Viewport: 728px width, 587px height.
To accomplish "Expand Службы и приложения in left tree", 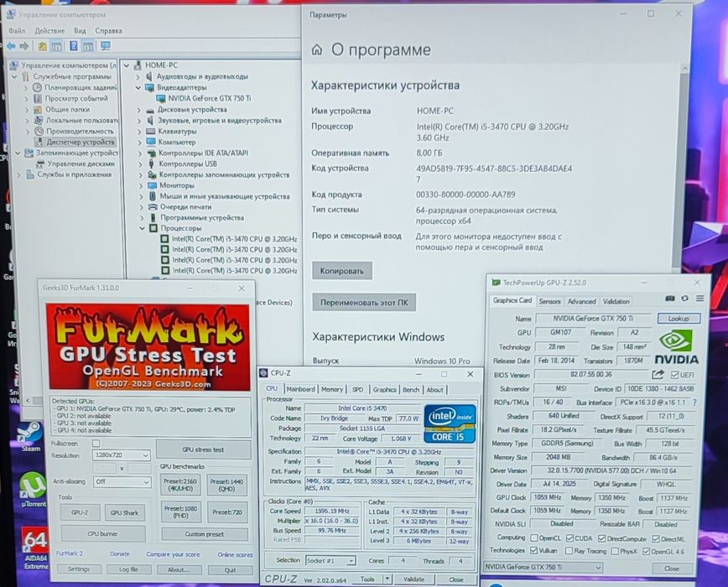I will tap(18, 175).
